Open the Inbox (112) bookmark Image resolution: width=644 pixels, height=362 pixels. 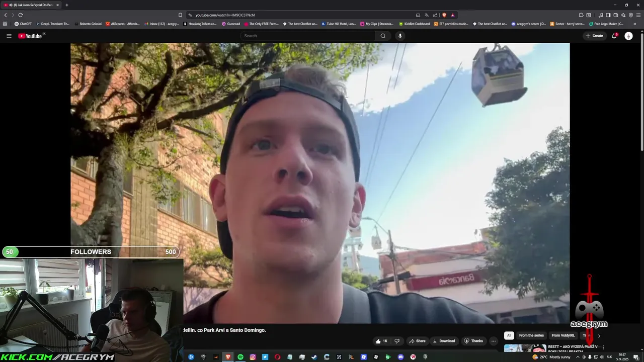(162, 24)
